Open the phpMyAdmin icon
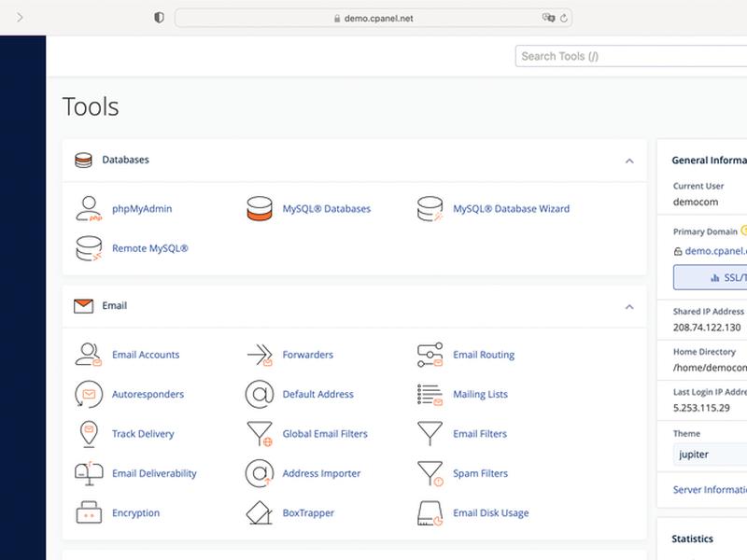This screenshot has height=560, width=747. tap(89, 208)
